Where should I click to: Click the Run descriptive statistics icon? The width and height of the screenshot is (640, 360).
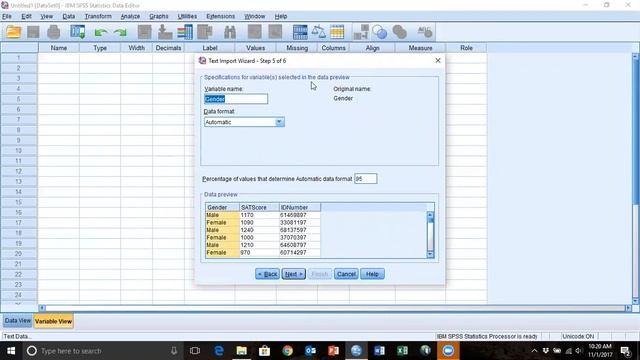tap(205, 32)
